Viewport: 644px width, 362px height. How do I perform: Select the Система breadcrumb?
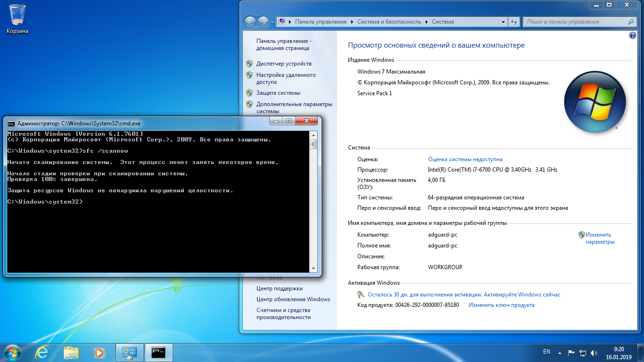point(443,22)
